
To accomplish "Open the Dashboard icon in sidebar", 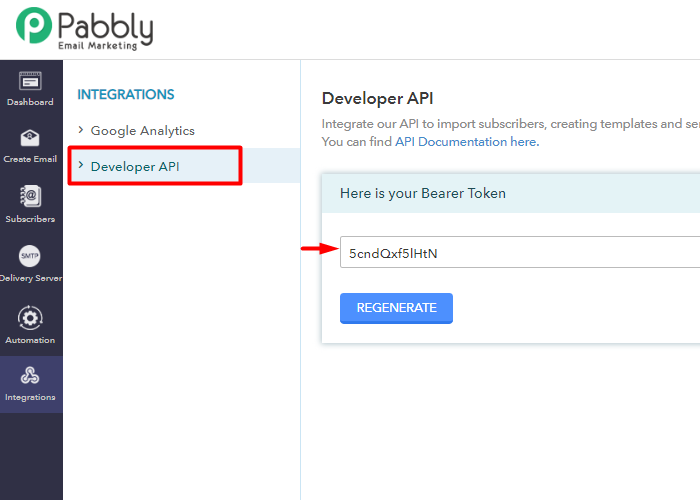I will click(x=30, y=81).
